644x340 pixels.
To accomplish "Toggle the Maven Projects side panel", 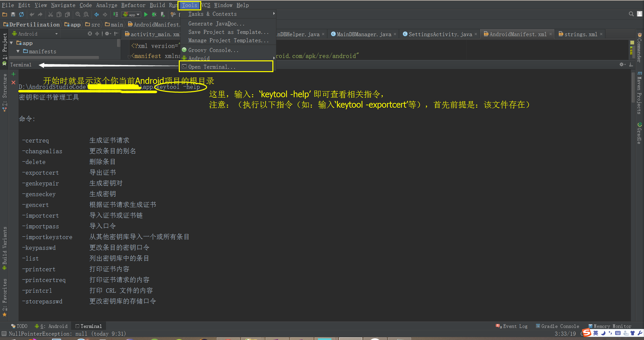I will click(x=640, y=93).
